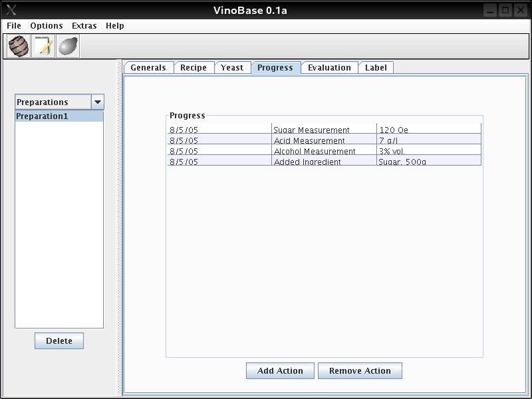Click the wine barrel toolbar icon
This screenshot has height=399, width=532.
pos(19,47)
